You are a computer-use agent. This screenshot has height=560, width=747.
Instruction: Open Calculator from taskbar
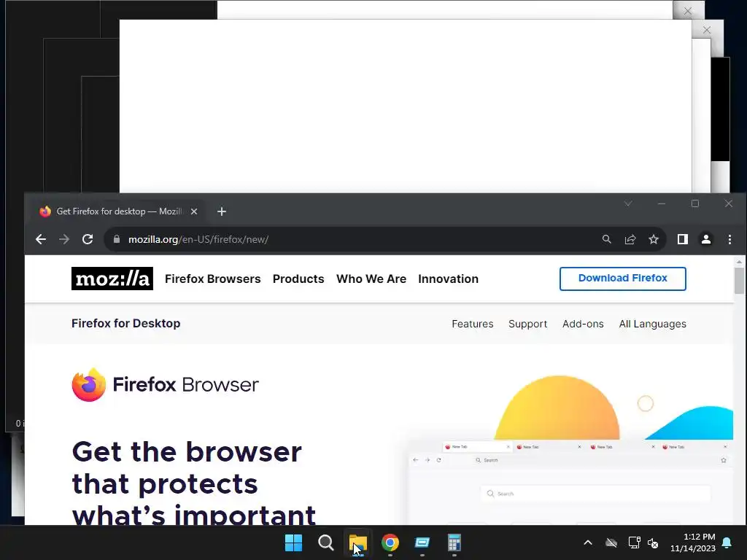pyautogui.click(x=454, y=542)
